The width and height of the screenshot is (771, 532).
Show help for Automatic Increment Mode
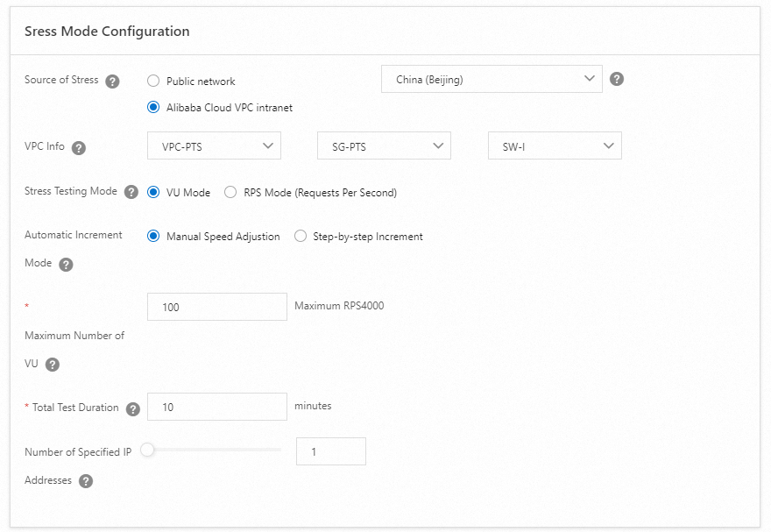click(66, 265)
